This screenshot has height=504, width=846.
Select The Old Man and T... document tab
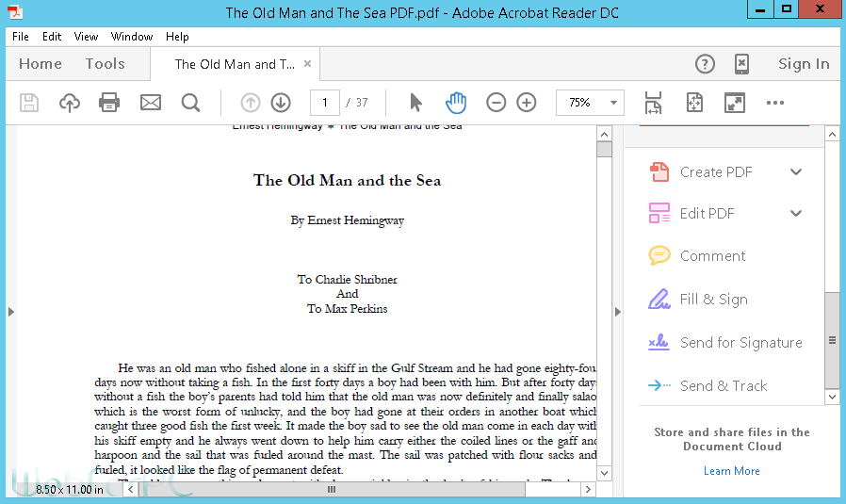point(235,64)
